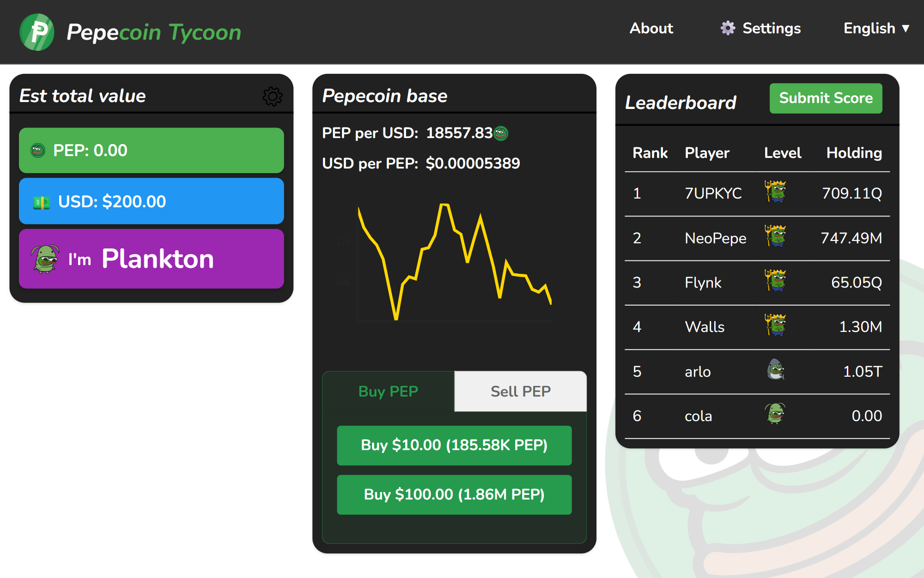
Task: Click the purple I'm Plankton level bar
Action: tap(152, 259)
